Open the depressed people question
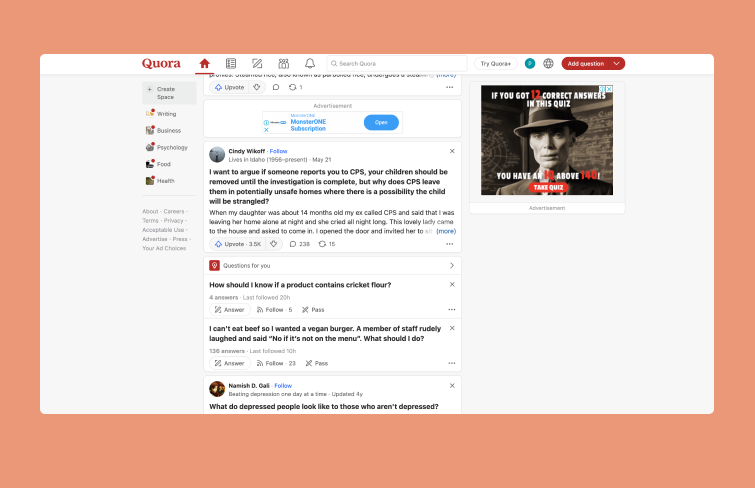Screen dimensions: 755x488 click(x=324, y=407)
